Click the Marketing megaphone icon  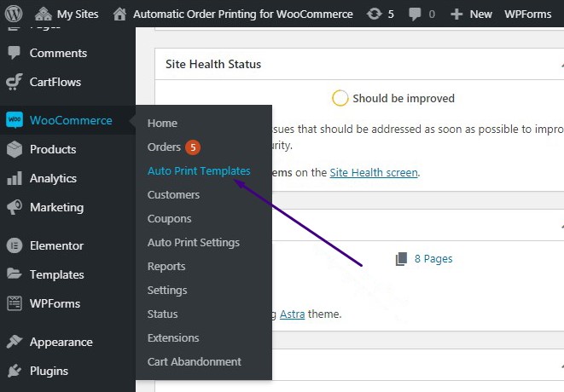point(15,207)
